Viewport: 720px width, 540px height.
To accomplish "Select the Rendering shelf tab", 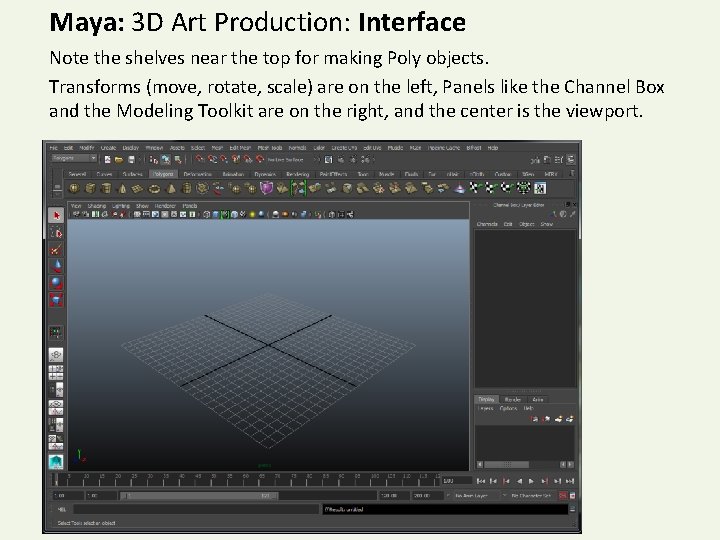I will (x=298, y=174).
